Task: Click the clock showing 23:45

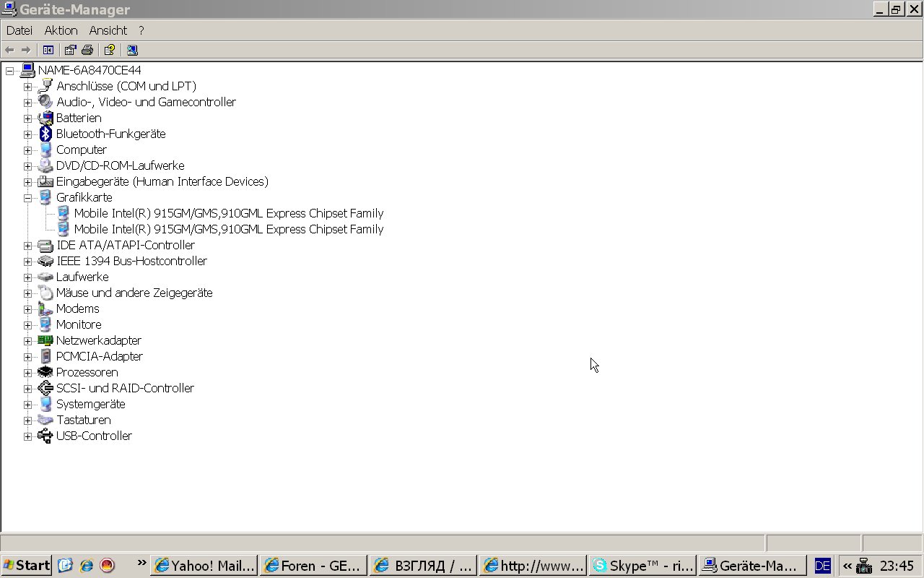Action: (x=897, y=566)
